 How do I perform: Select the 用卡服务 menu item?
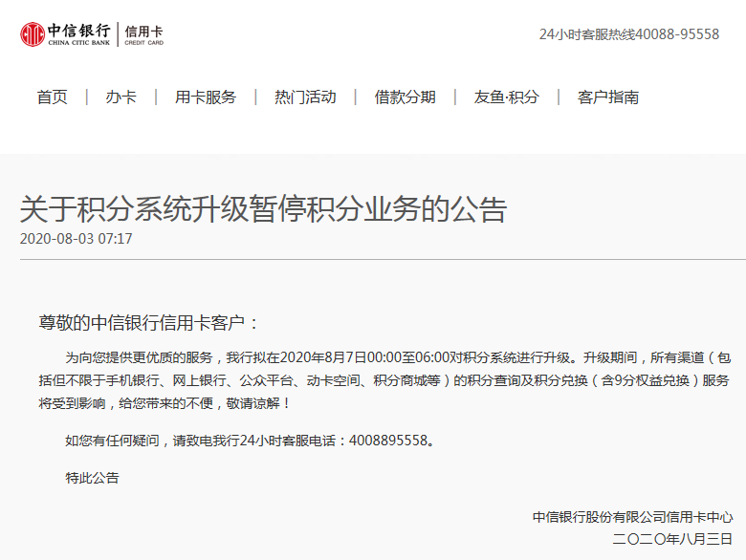point(206,97)
